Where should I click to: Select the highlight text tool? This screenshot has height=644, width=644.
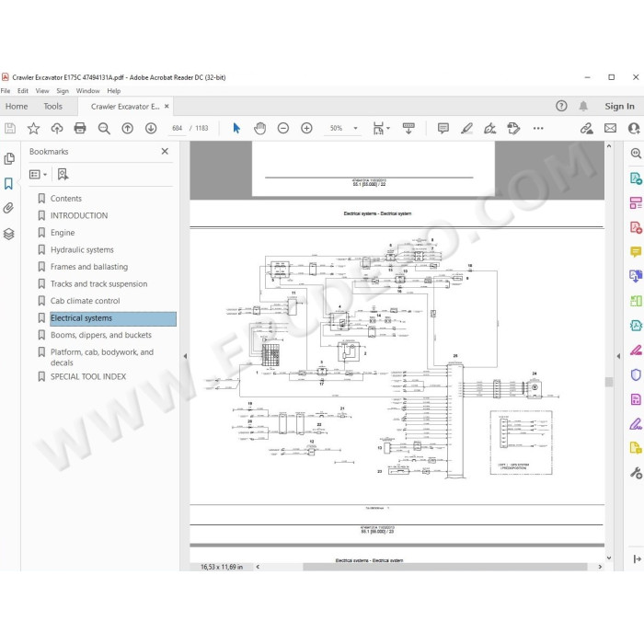pyautogui.click(x=466, y=129)
